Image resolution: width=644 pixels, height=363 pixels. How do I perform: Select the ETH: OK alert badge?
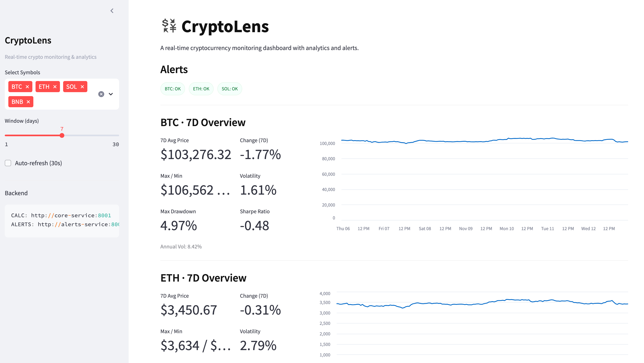201,89
